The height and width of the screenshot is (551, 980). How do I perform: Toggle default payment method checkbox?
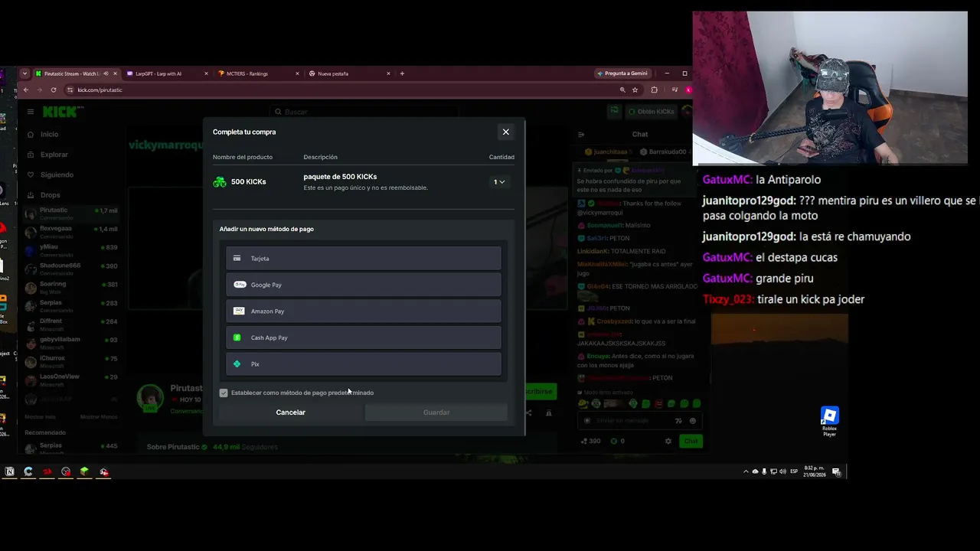(x=224, y=393)
